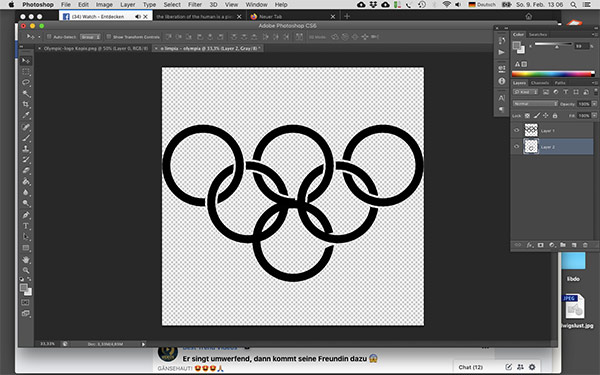Click the new group folder icon

pyautogui.click(x=563, y=245)
